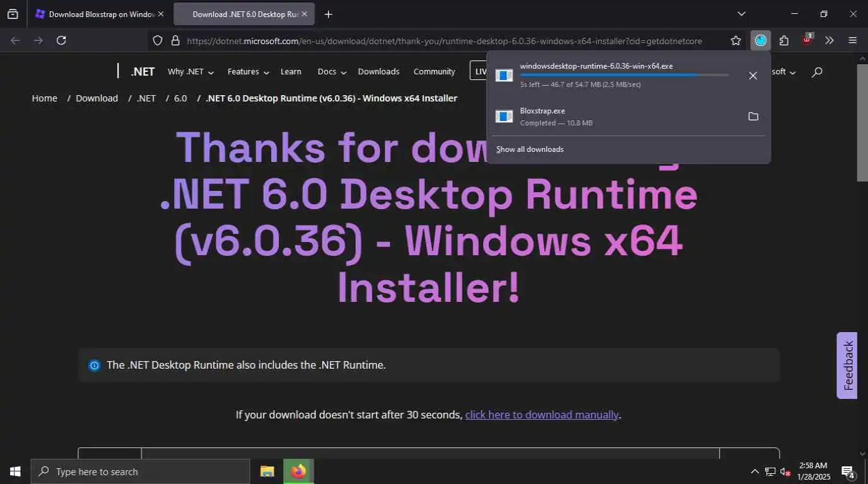Cancel the windowsdesktop-runtime download
Image resolution: width=868 pixels, height=484 pixels.
click(x=753, y=76)
